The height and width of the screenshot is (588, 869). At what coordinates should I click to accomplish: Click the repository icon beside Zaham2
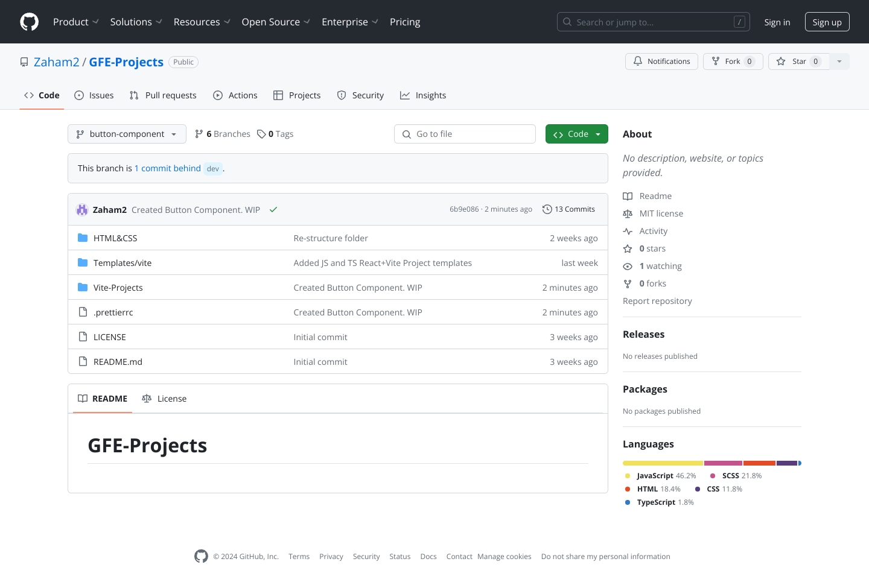point(24,62)
